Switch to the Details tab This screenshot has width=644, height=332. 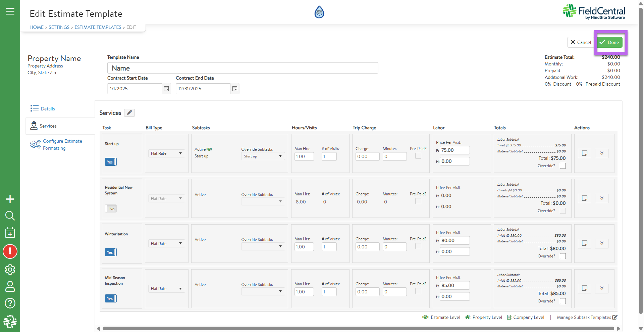[48, 109]
